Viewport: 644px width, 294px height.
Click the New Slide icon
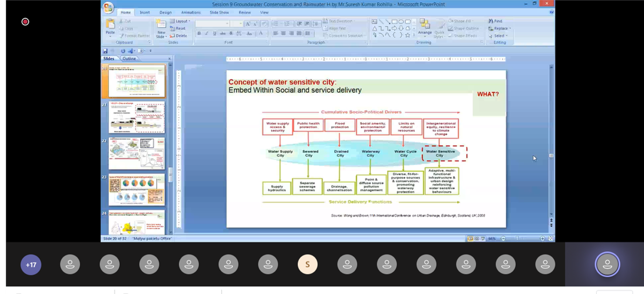click(162, 25)
